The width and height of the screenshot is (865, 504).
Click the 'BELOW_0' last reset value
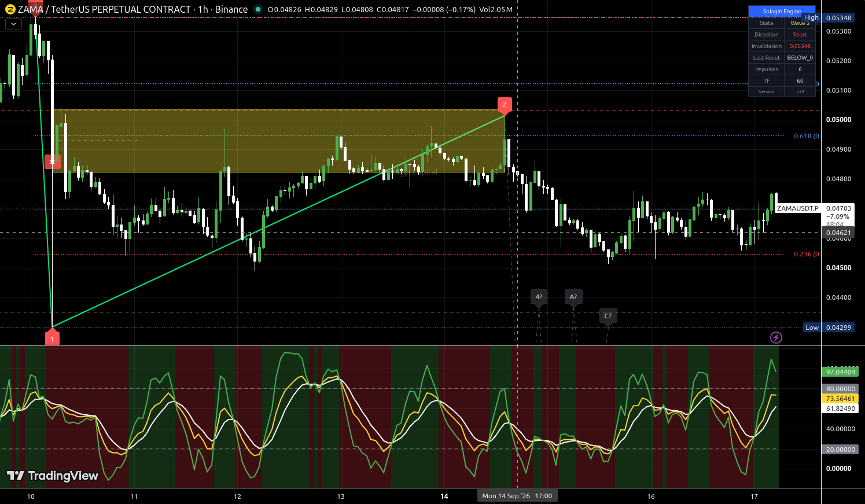coord(800,58)
